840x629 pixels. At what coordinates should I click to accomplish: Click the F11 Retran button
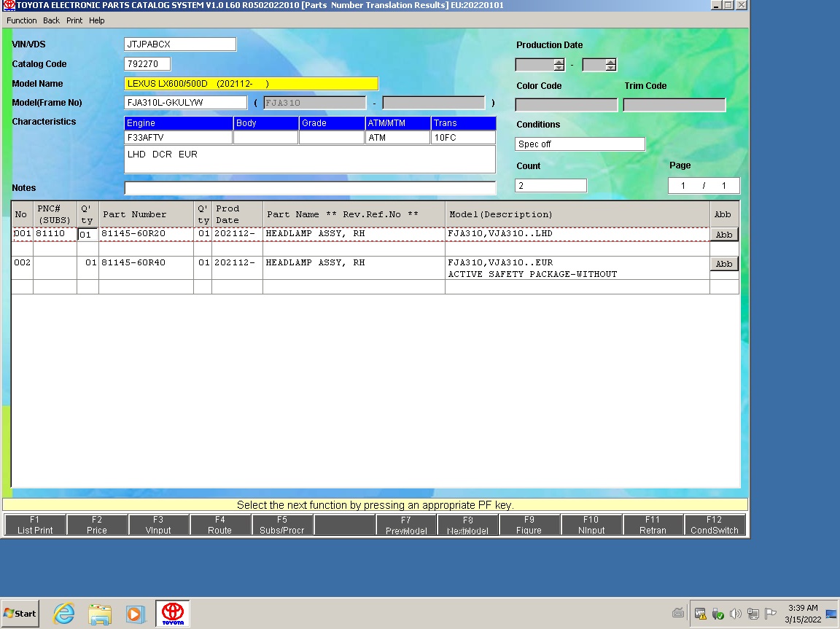[653, 525]
